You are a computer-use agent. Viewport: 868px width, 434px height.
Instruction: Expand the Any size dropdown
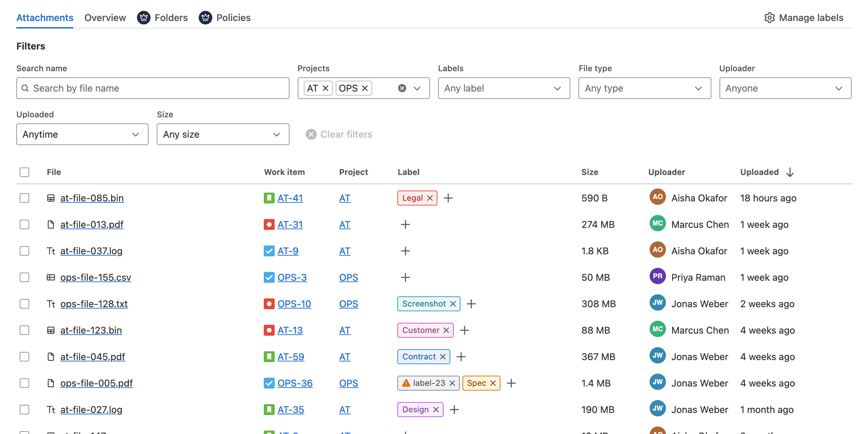223,134
